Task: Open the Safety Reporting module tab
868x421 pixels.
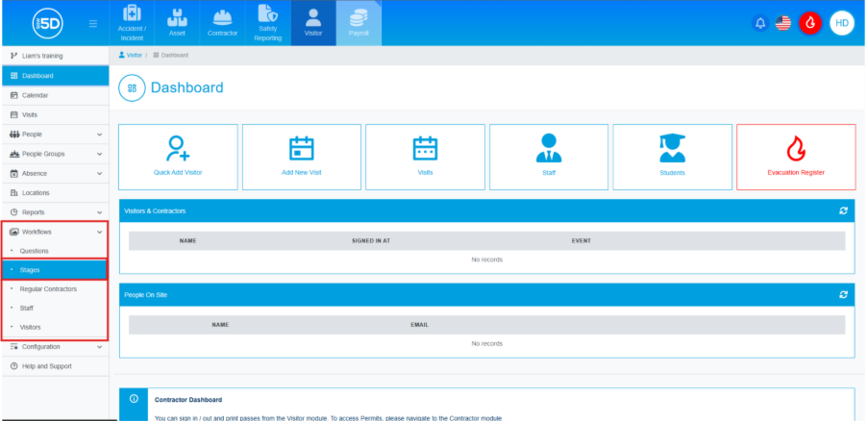Action: (268, 23)
